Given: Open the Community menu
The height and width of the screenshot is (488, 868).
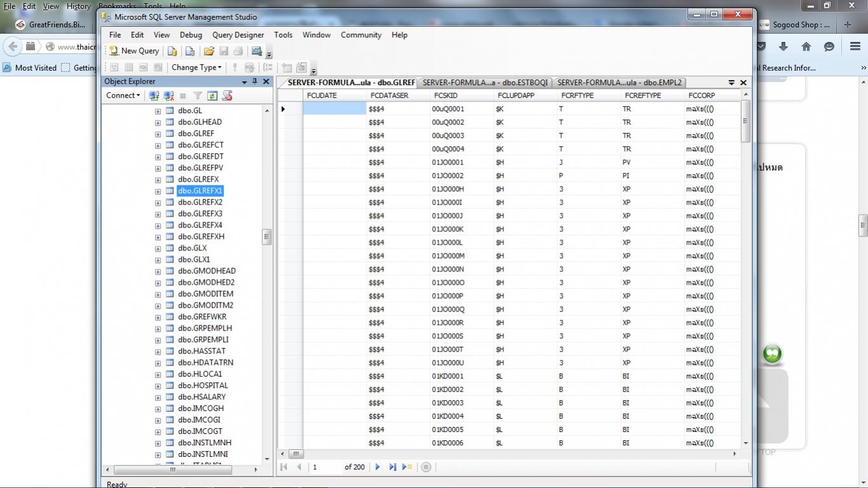Looking at the screenshot, I should (361, 35).
